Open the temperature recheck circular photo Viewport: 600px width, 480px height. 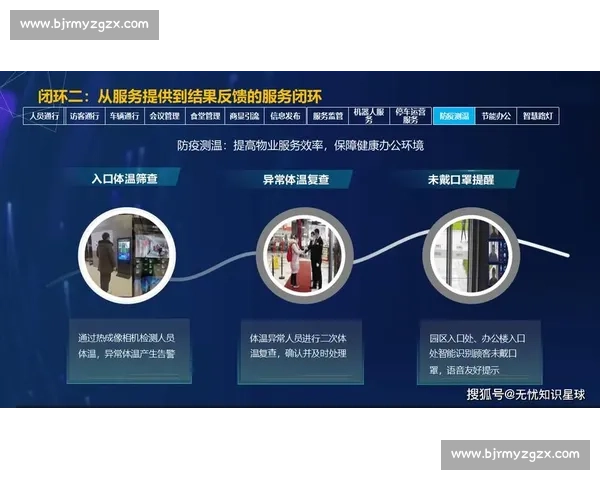tap(305, 255)
